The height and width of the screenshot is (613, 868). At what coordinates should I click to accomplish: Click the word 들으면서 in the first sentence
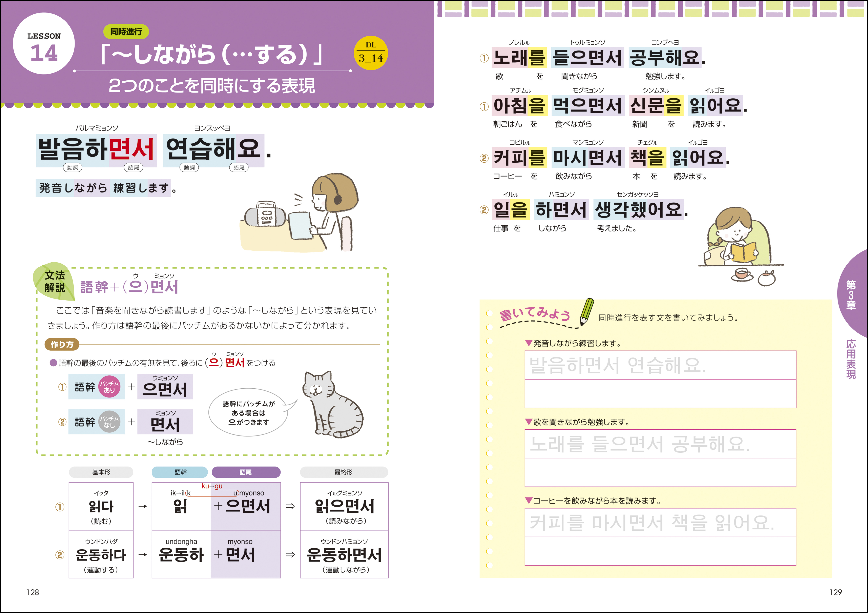[x=588, y=58]
